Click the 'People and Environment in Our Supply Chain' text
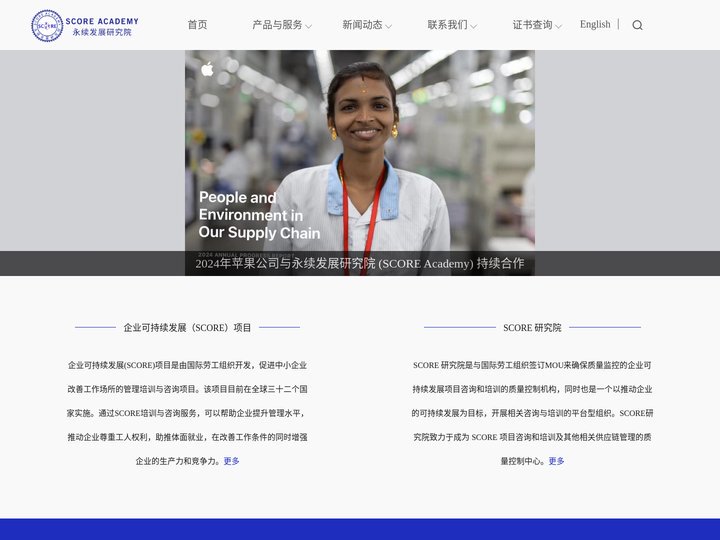 pyautogui.click(x=259, y=215)
